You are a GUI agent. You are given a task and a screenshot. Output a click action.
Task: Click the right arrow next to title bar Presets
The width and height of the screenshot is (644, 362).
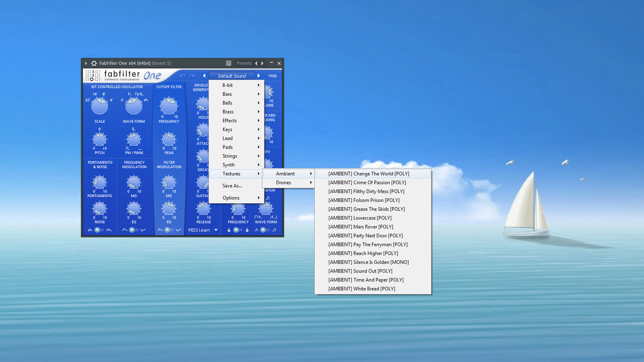click(262, 63)
